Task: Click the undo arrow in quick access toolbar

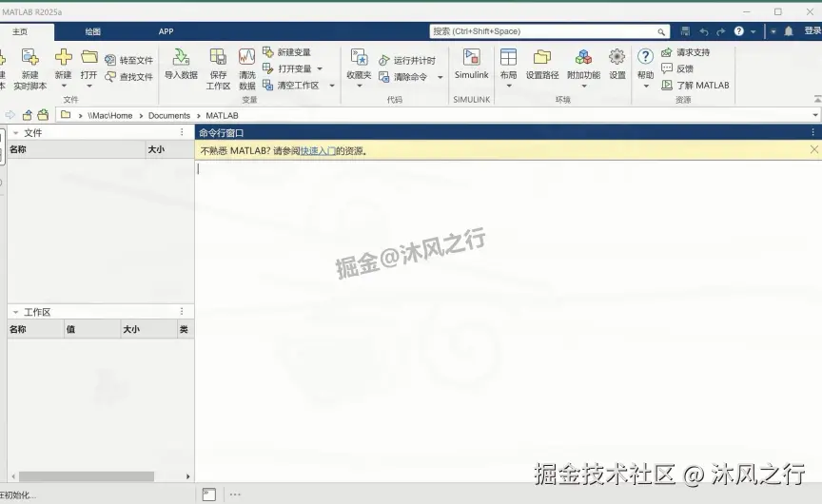Action: point(703,32)
